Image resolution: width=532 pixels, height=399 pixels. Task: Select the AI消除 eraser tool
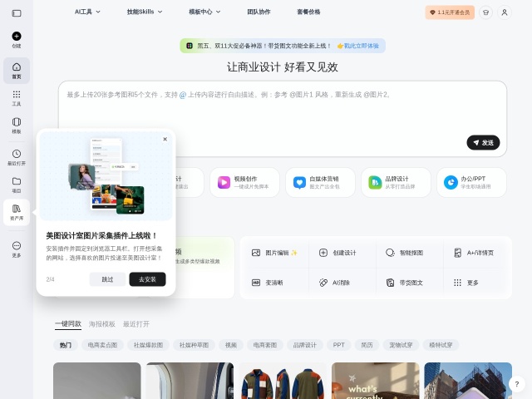tap(334, 283)
